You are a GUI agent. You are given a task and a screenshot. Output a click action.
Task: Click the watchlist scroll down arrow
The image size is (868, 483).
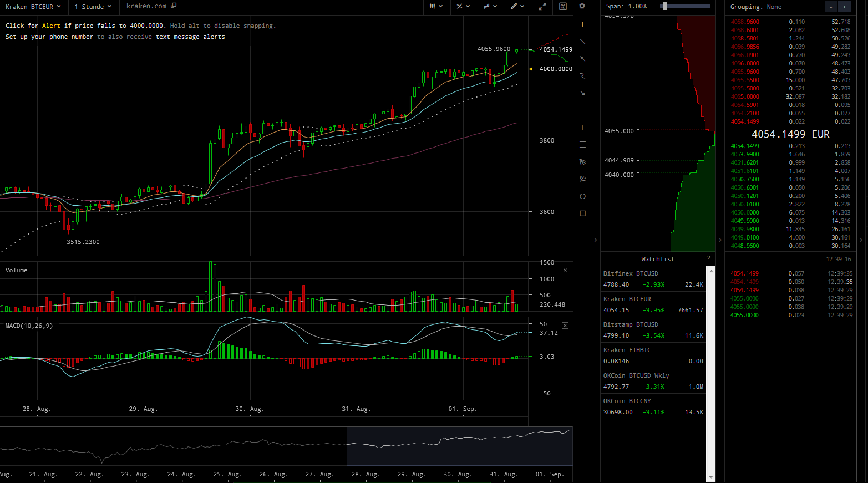coord(711,477)
